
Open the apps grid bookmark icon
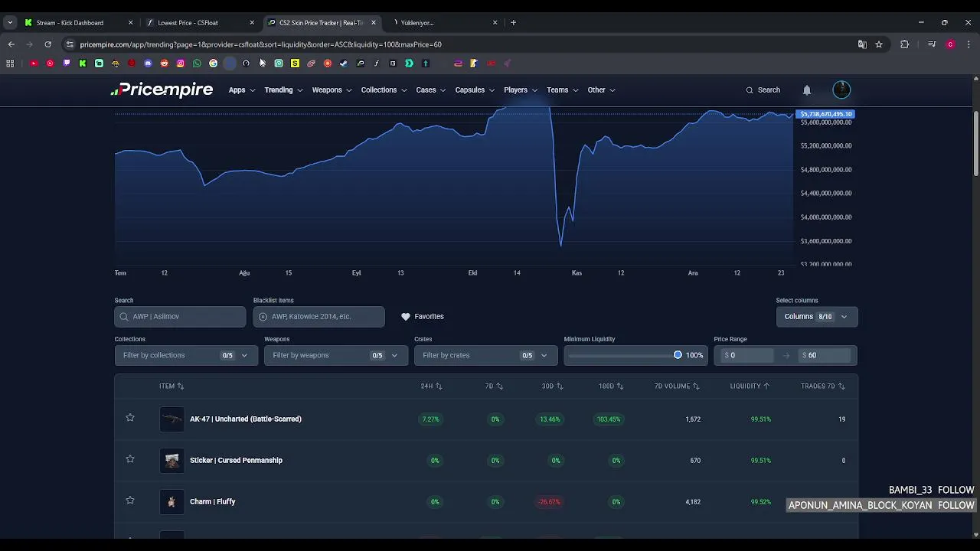10,64
